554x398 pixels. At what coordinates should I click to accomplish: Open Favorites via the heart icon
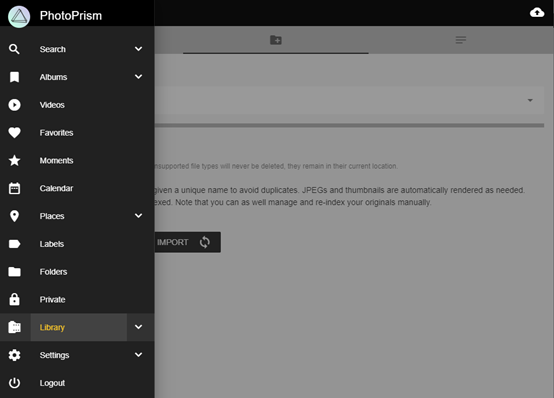pos(14,133)
